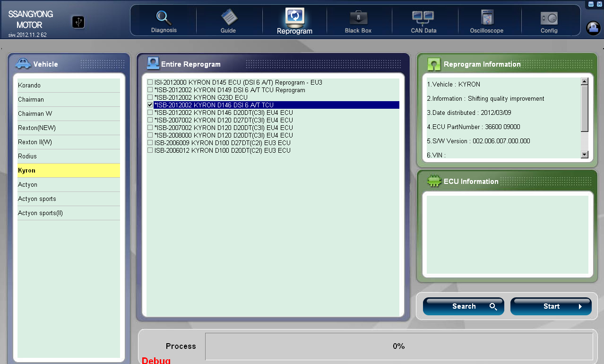Click the Process progress bar at 0%
Screen dimensions: 604x364
(399, 347)
